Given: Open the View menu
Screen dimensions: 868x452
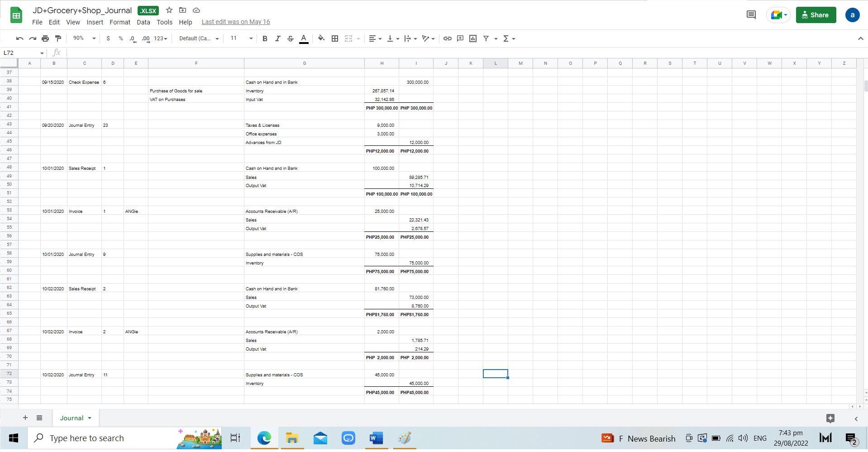Looking at the screenshot, I should (73, 22).
